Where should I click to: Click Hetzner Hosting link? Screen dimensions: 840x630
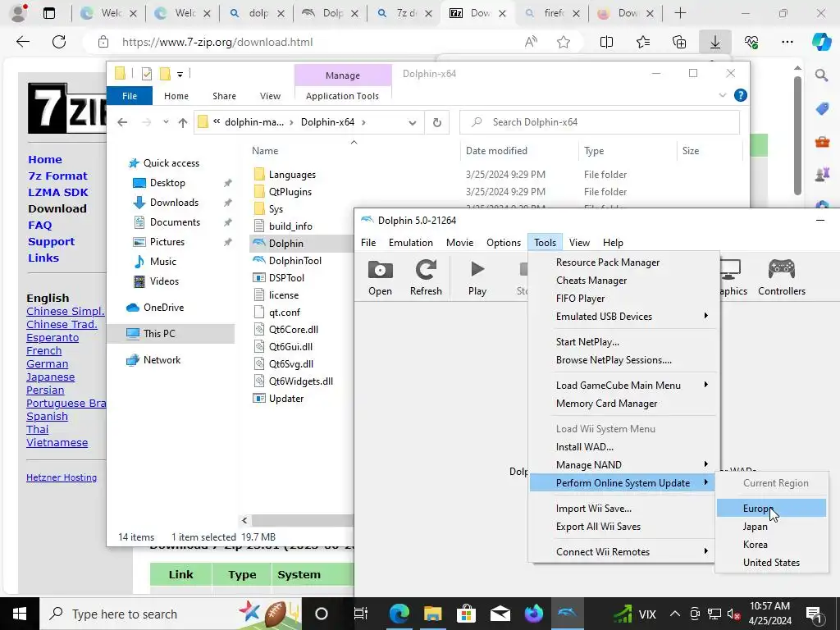pyautogui.click(x=62, y=477)
